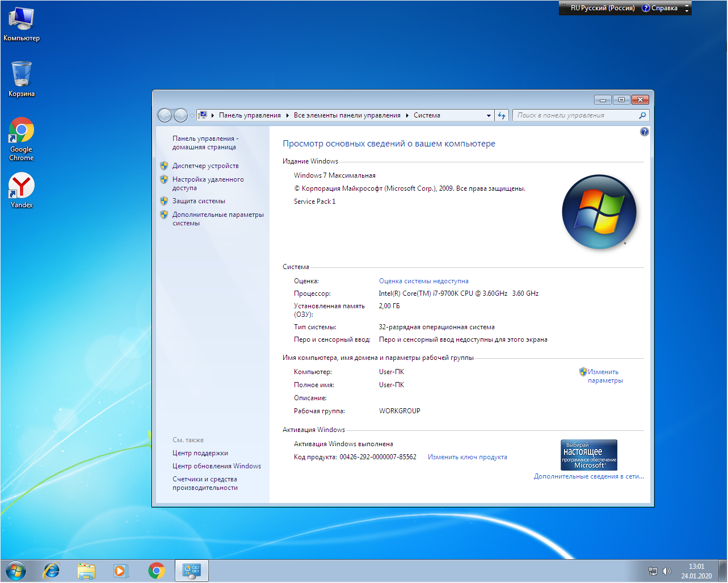Click Панель управления breadcrumb
This screenshot has height=583, width=728.
250,115
